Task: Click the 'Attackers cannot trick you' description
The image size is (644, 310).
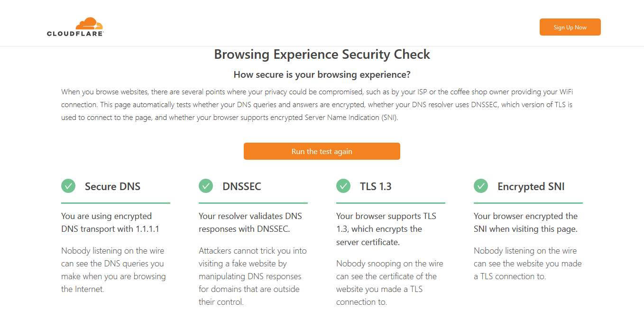Action: point(252,276)
